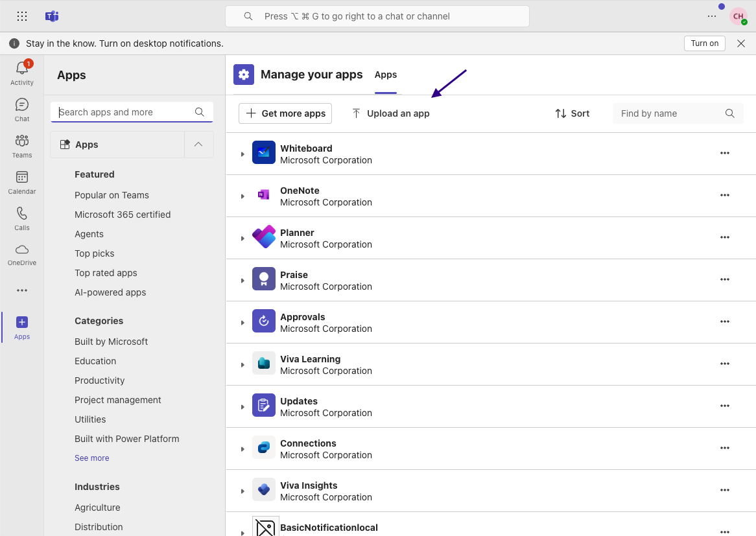
Task: Open the Apps section header button
Action: [x=117, y=145]
